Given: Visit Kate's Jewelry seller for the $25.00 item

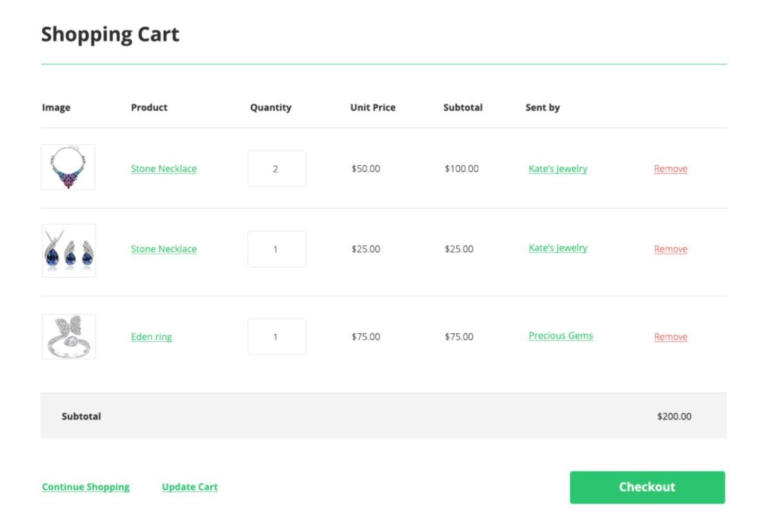Looking at the screenshot, I should tap(558, 248).
